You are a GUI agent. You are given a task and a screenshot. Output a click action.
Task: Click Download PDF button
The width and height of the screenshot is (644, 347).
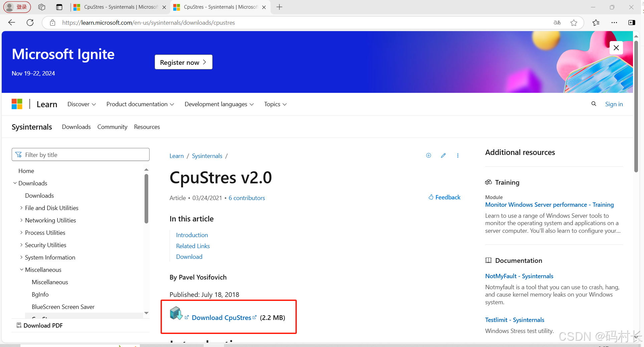click(x=40, y=326)
